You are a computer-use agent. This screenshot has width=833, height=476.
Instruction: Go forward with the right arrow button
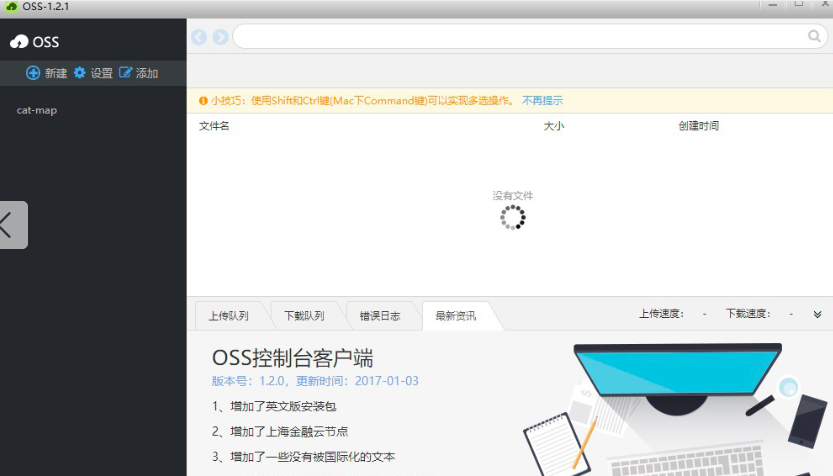point(220,37)
